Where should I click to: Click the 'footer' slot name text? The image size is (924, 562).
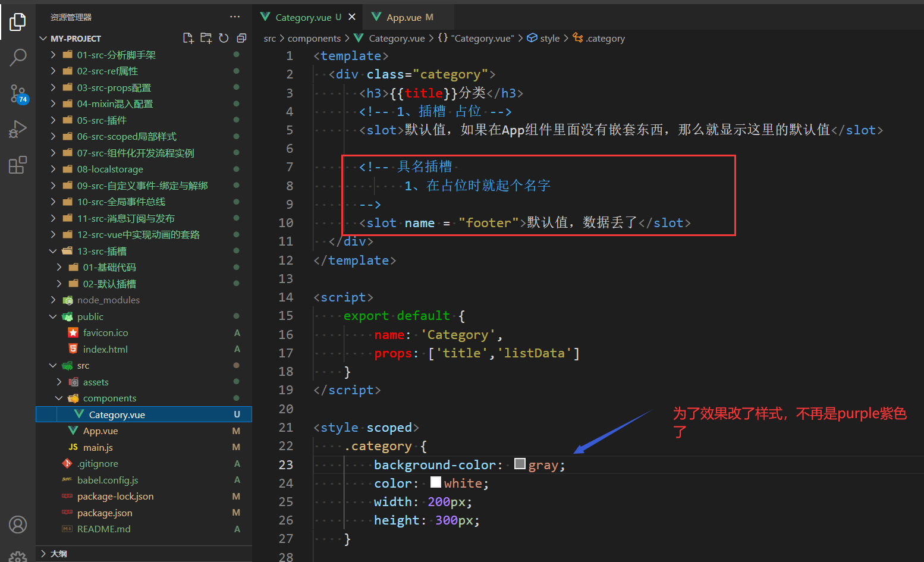coord(488,222)
